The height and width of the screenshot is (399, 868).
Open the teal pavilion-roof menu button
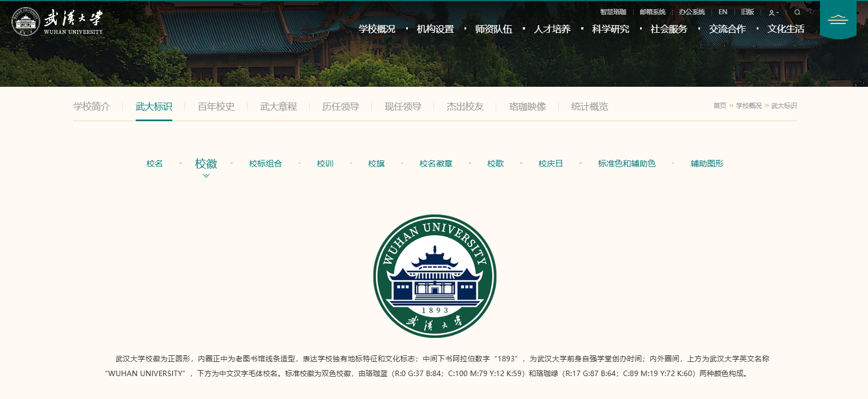click(838, 20)
